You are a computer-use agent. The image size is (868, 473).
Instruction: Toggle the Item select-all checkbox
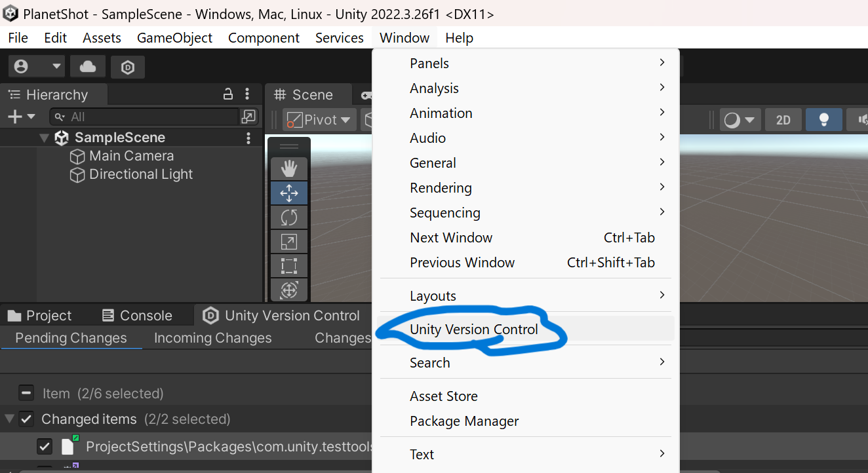point(26,393)
